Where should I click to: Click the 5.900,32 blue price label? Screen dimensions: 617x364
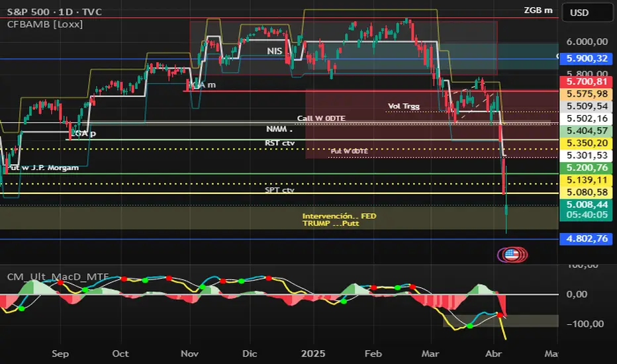tap(587, 59)
